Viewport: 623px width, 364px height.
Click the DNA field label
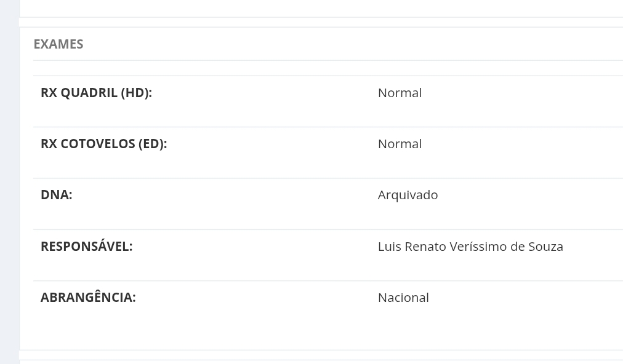tap(56, 195)
